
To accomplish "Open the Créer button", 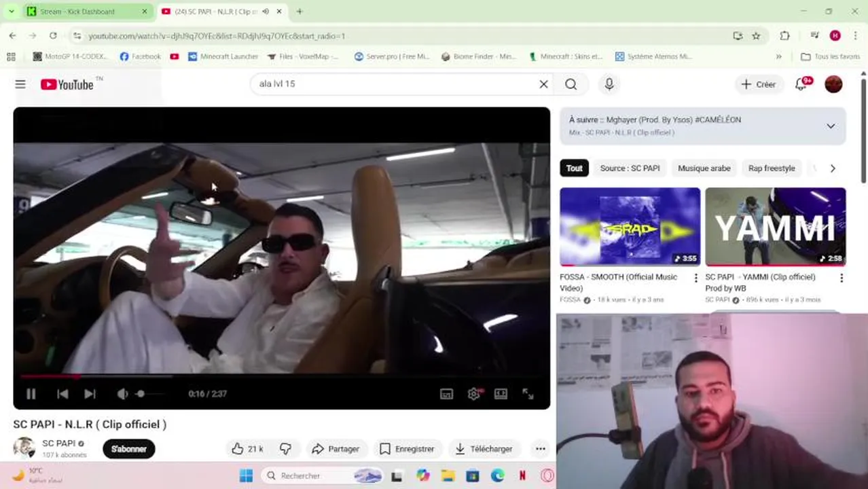I will coord(758,84).
